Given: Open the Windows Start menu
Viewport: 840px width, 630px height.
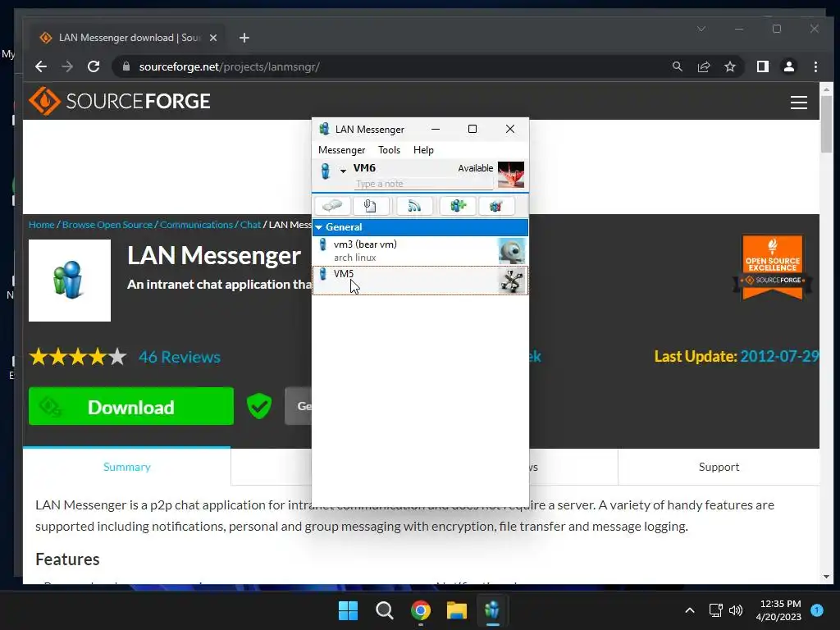Looking at the screenshot, I should coord(348,610).
